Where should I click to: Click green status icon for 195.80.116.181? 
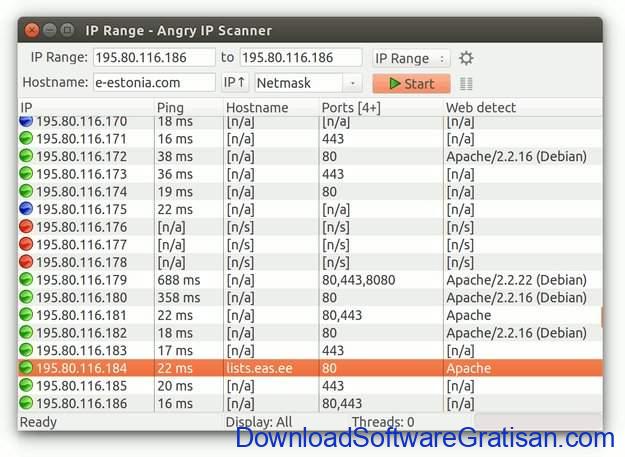coord(26,315)
